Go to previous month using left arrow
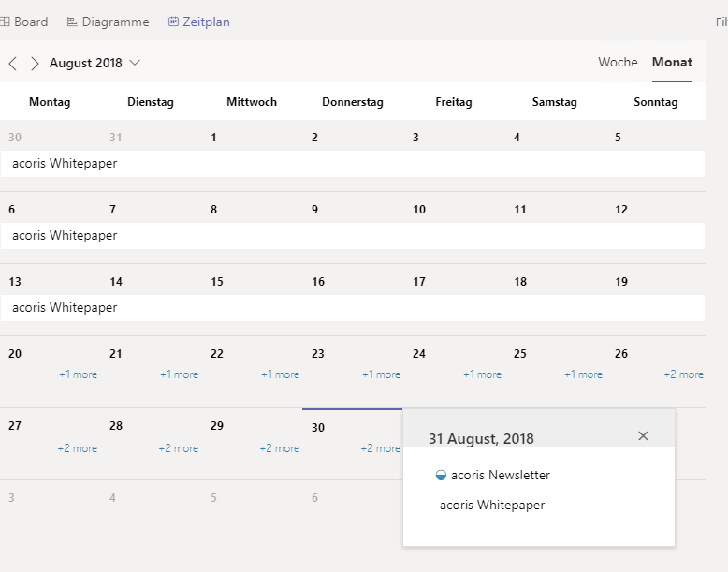Viewport: 728px width, 572px height. 12,64
